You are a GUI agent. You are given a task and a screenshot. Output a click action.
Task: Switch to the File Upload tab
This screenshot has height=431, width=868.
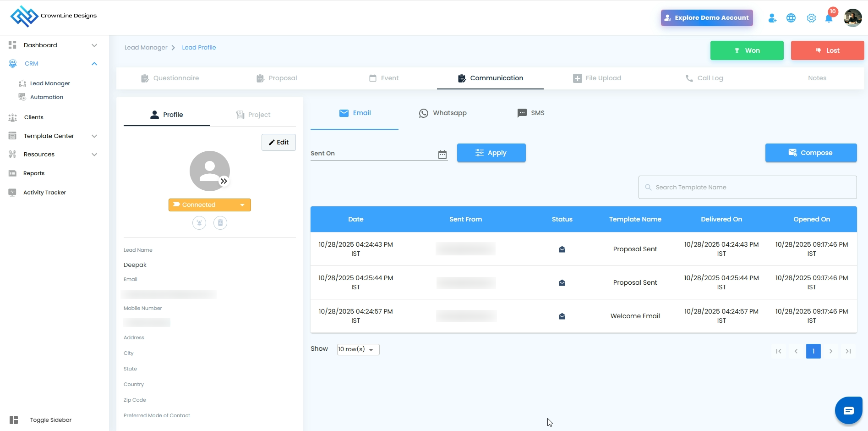(597, 78)
